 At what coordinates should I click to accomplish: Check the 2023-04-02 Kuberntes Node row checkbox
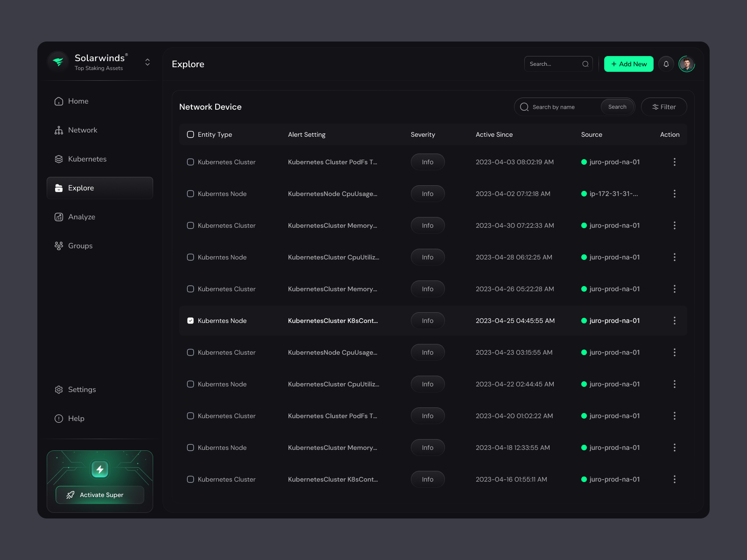(190, 194)
